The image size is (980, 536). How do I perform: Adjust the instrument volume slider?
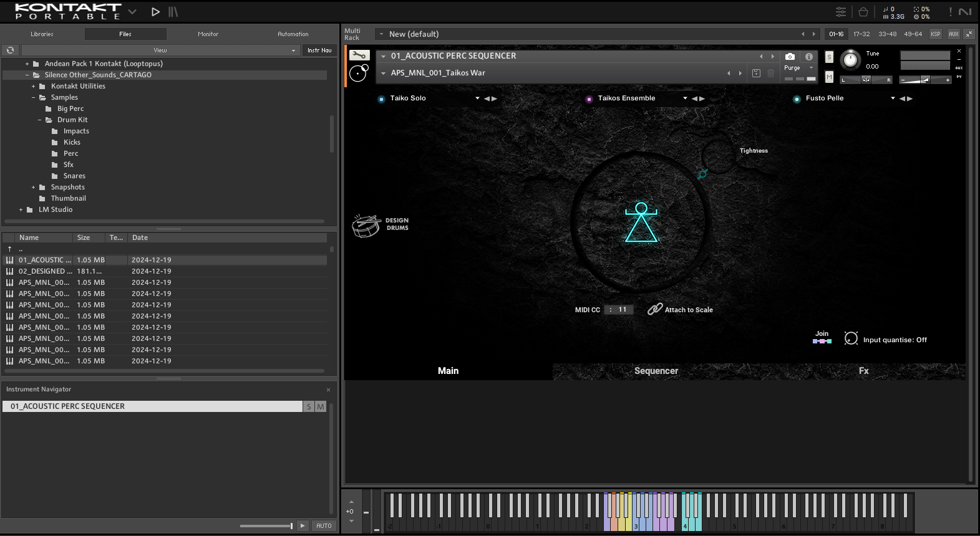[925, 80]
